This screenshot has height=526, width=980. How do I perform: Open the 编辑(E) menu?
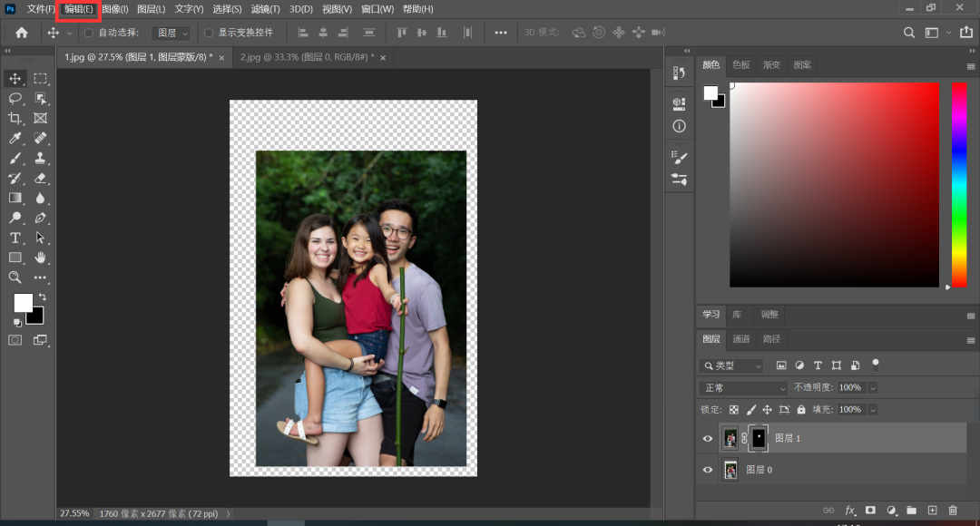coord(79,9)
